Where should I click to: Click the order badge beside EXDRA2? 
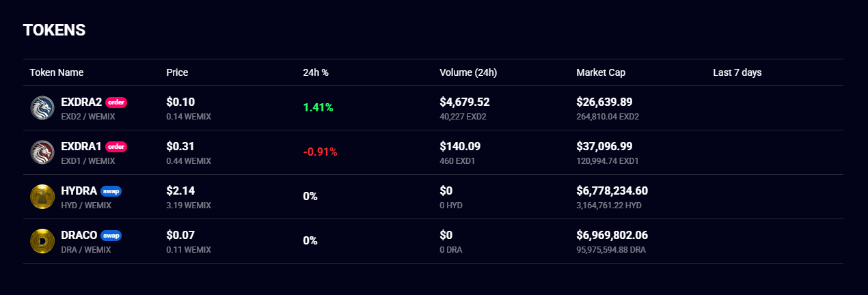point(116,102)
